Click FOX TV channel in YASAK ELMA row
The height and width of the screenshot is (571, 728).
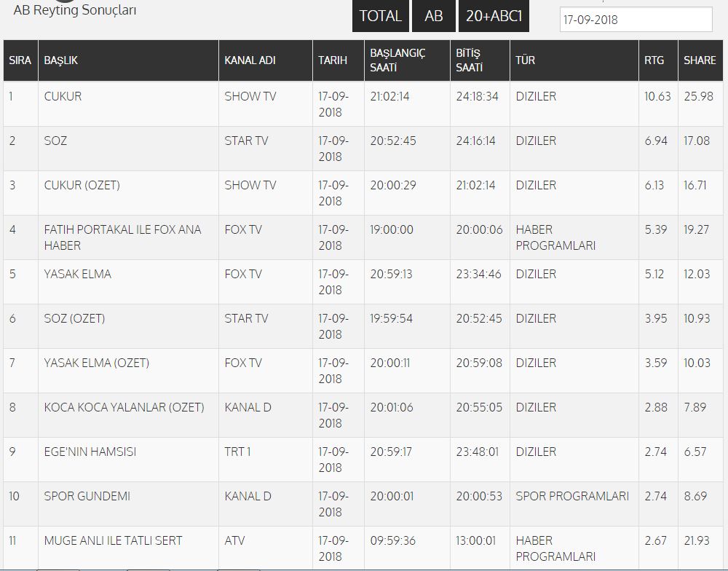pyautogui.click(x=243, y=274)
